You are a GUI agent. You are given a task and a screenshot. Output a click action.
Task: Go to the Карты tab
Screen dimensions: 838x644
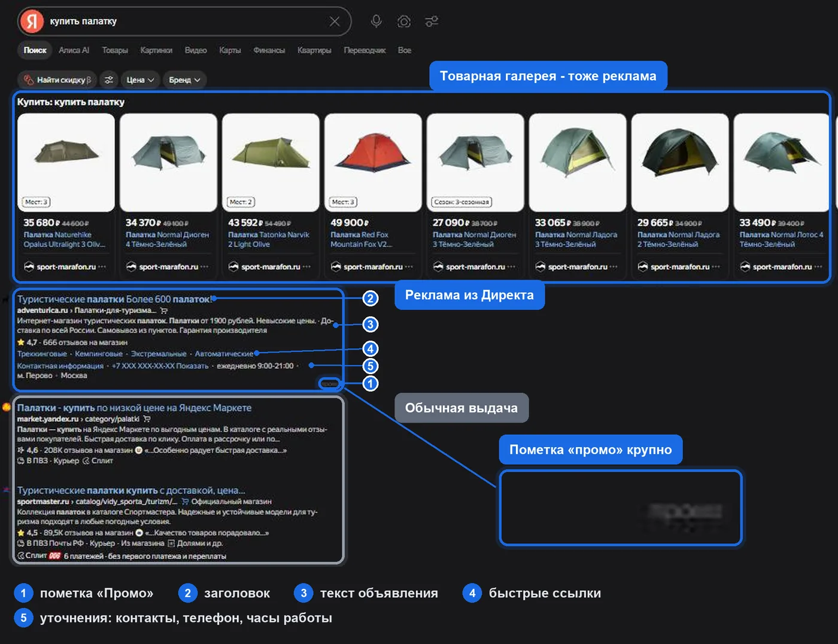coord(230,50)
